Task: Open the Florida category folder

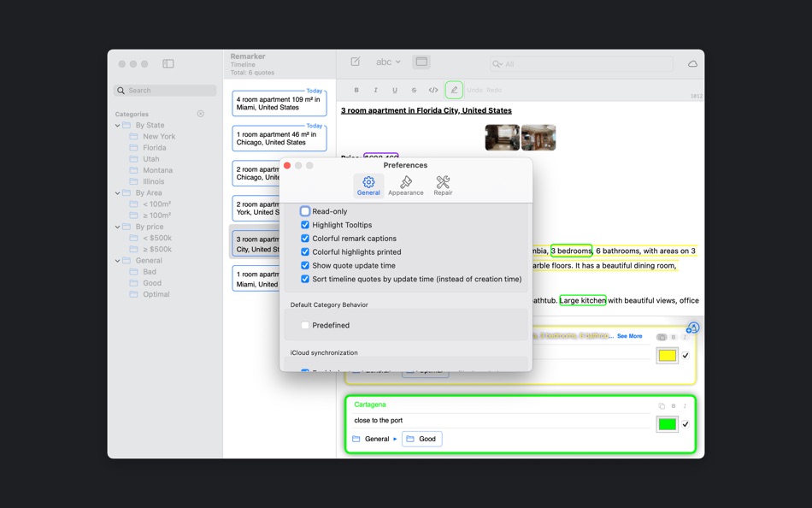Action: click(153, 148)
